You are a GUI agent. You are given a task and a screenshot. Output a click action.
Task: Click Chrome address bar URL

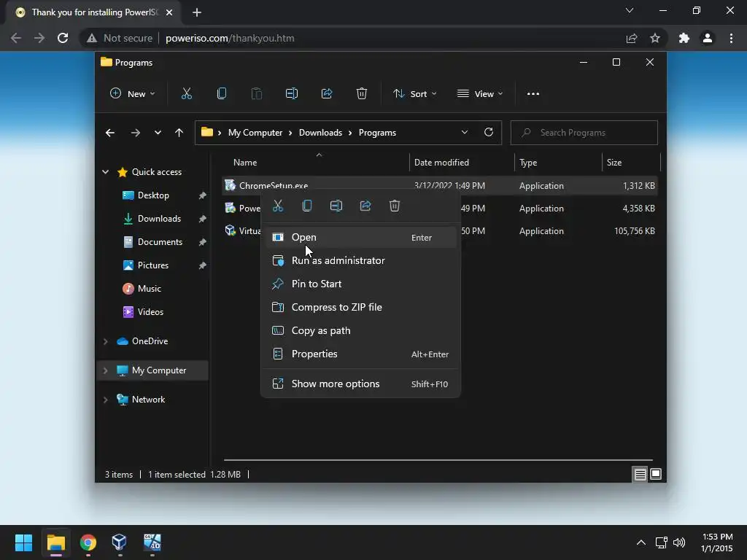click(230, 38)
